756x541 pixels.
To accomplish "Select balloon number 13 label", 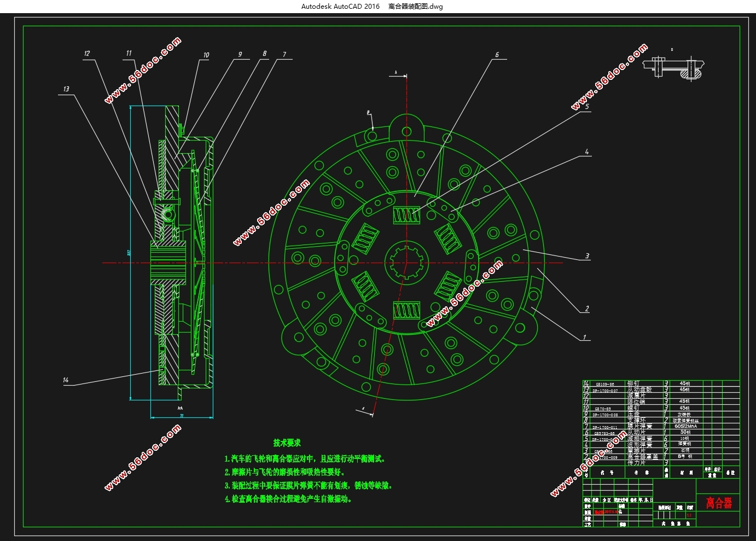I will click(66, 89).
